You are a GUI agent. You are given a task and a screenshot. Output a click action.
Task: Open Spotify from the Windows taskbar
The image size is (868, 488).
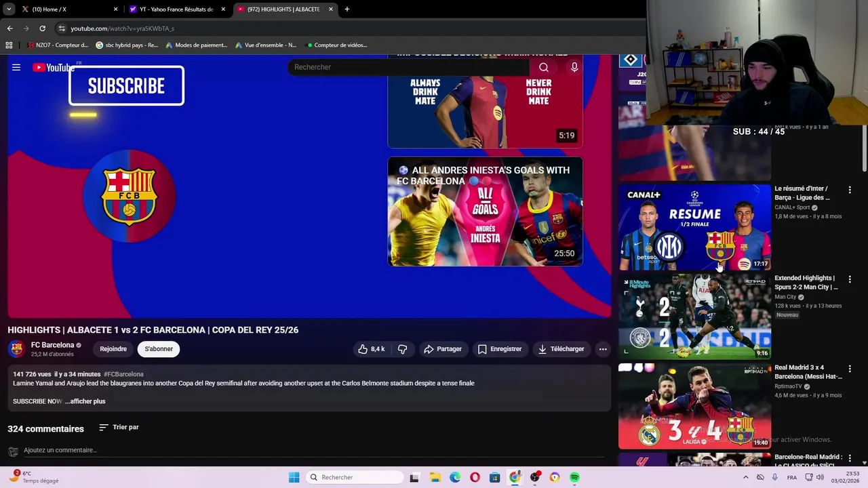(x=574, y=477)
